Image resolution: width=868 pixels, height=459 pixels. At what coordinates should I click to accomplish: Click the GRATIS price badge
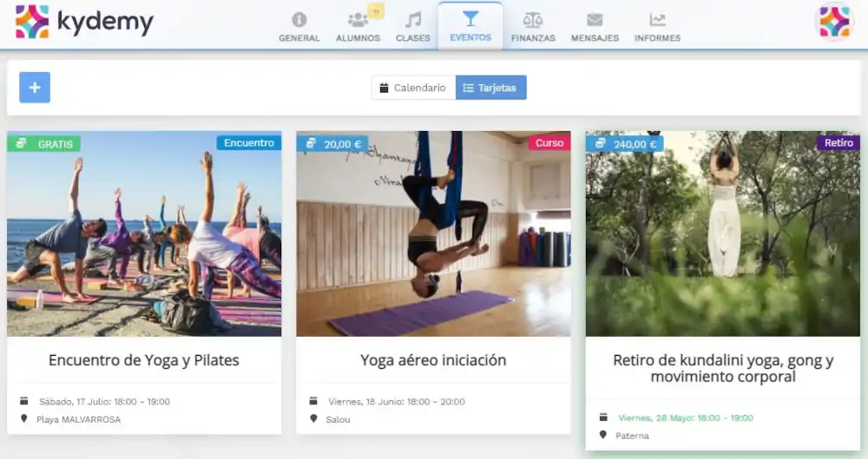44,144
